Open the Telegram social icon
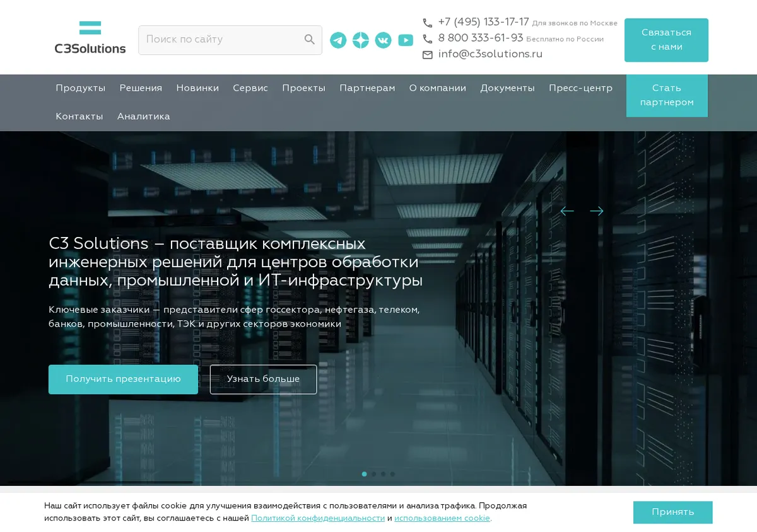 pos(338,40)
